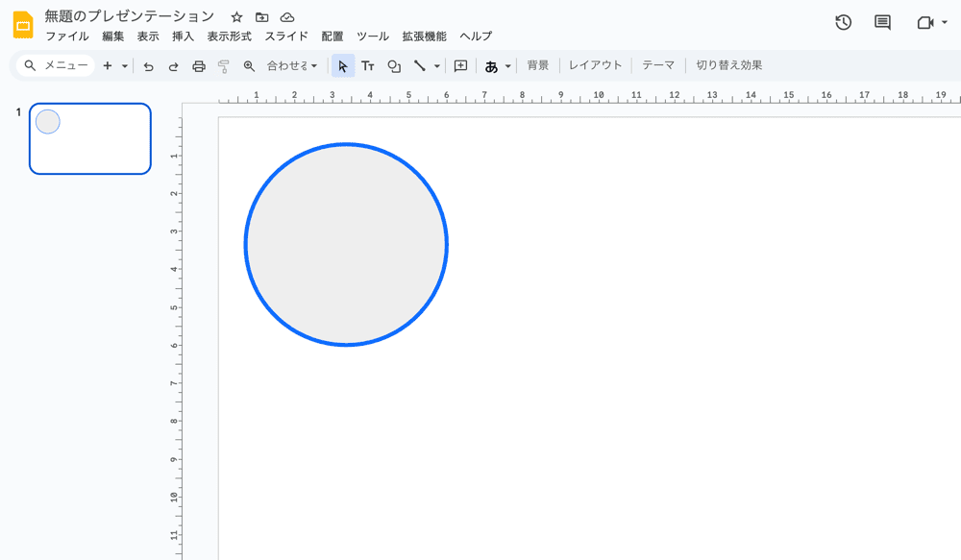
Task: Open the 配置 menu
Action: click(333, 37)
